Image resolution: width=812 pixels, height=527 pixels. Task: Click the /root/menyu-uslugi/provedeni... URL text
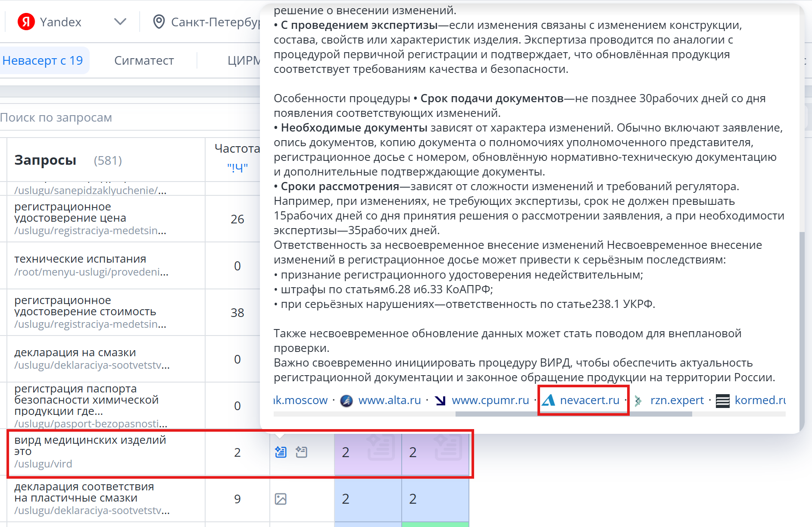click(91, 272)
